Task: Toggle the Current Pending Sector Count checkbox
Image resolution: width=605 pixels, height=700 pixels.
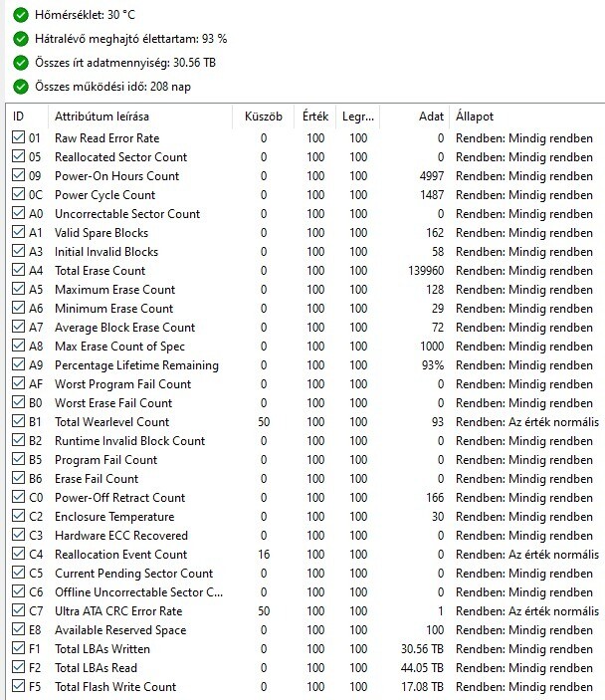Action: tap(18, 572)
